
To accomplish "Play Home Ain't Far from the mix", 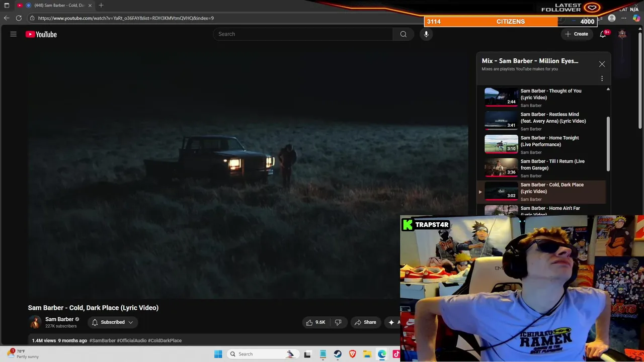I will 541,210.
